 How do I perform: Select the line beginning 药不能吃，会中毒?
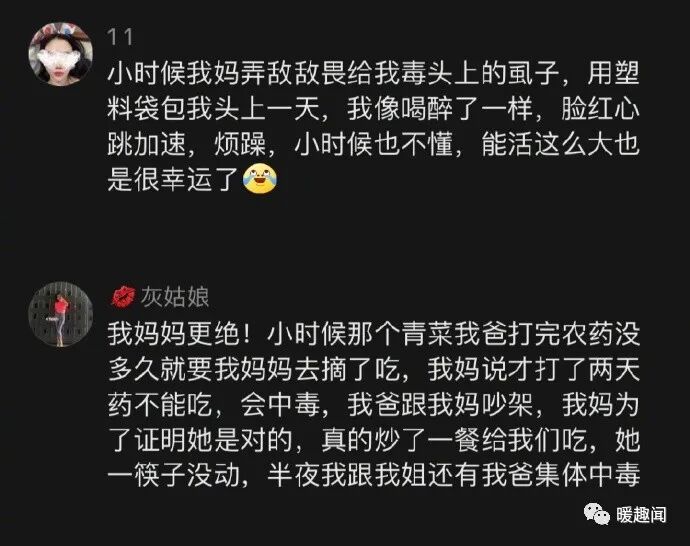click(374, 404)
